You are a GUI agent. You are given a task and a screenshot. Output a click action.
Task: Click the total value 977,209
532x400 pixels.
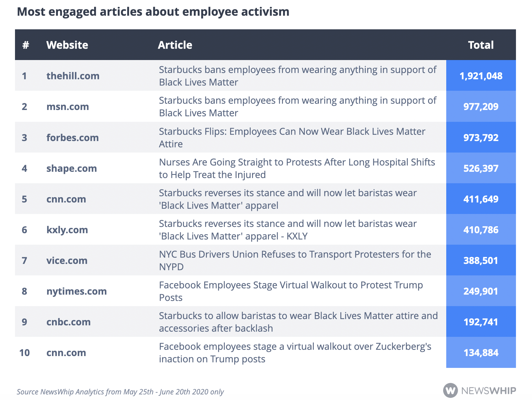[481, 106]
